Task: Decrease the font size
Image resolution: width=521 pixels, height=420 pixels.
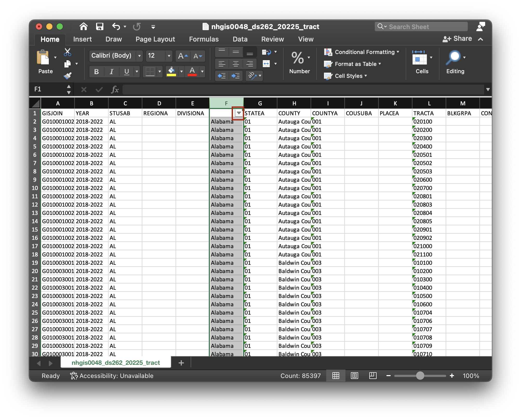Action: click(198, 56)
